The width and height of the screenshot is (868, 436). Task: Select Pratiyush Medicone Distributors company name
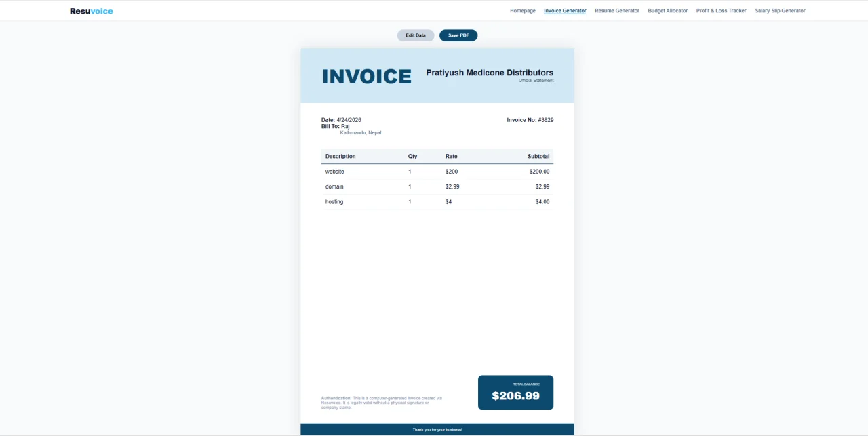[490, 73]
